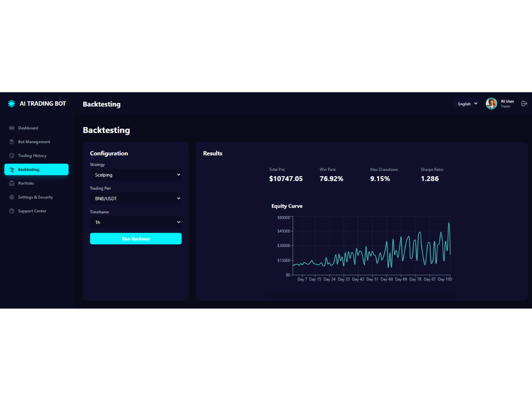Click the Day 78 axis label

(x=415, y=279)
